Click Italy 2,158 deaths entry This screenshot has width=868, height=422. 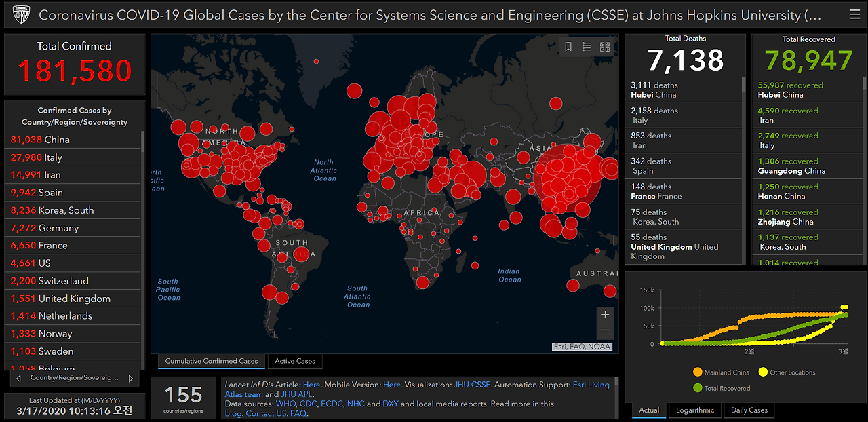coord(684,115)
